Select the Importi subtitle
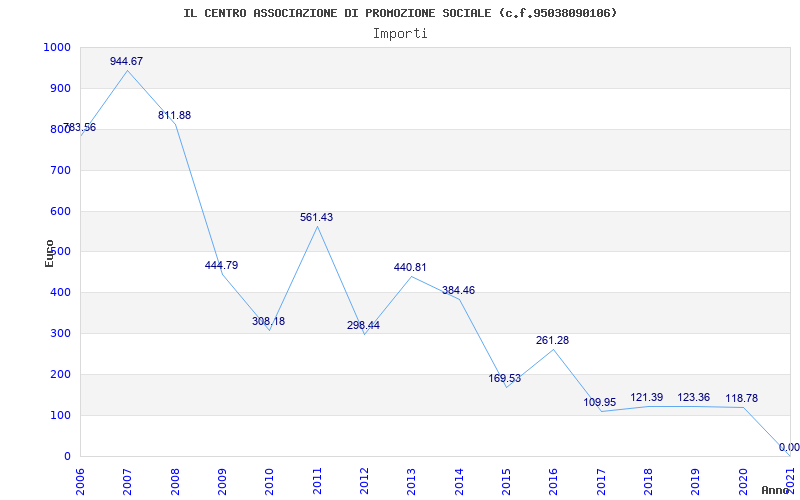The image size is (800, 500). tap(400, 34)
